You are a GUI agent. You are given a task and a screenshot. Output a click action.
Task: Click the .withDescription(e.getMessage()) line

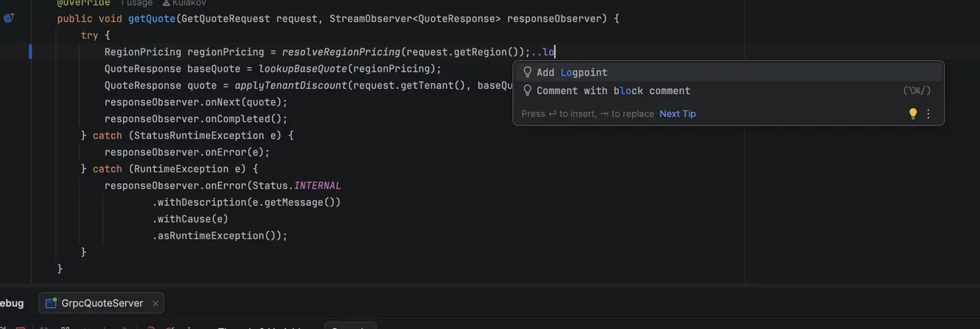pos(246,202)
